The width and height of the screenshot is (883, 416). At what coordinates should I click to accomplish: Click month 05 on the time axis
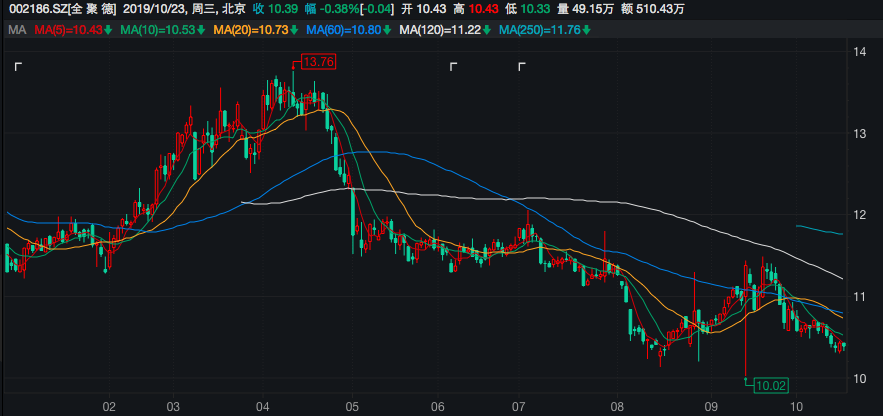pos(352,407)
